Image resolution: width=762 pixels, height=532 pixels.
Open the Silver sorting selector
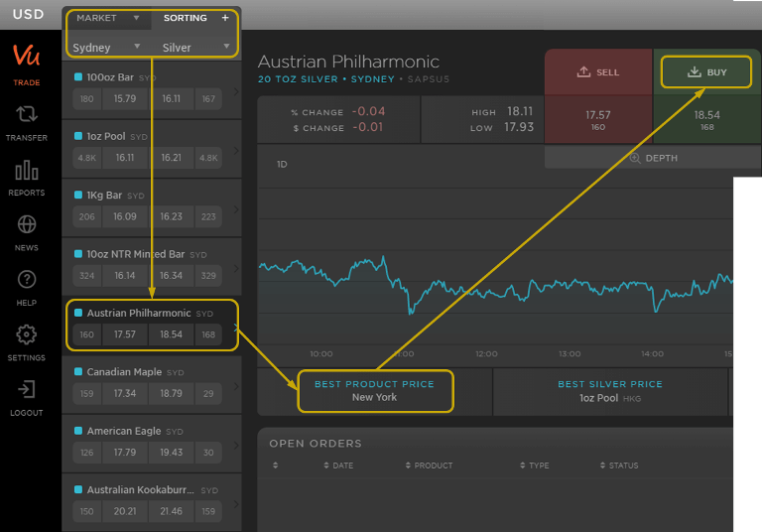(195, 48)
